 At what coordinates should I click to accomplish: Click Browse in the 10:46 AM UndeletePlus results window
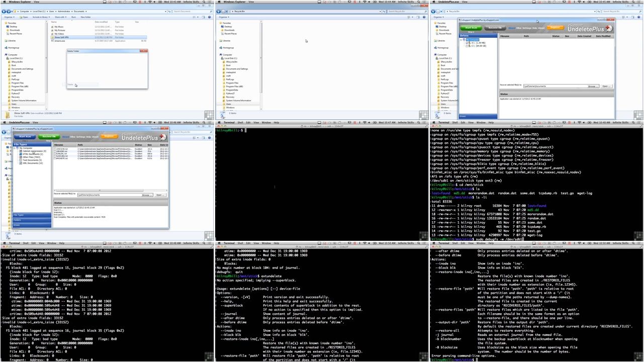146,195
